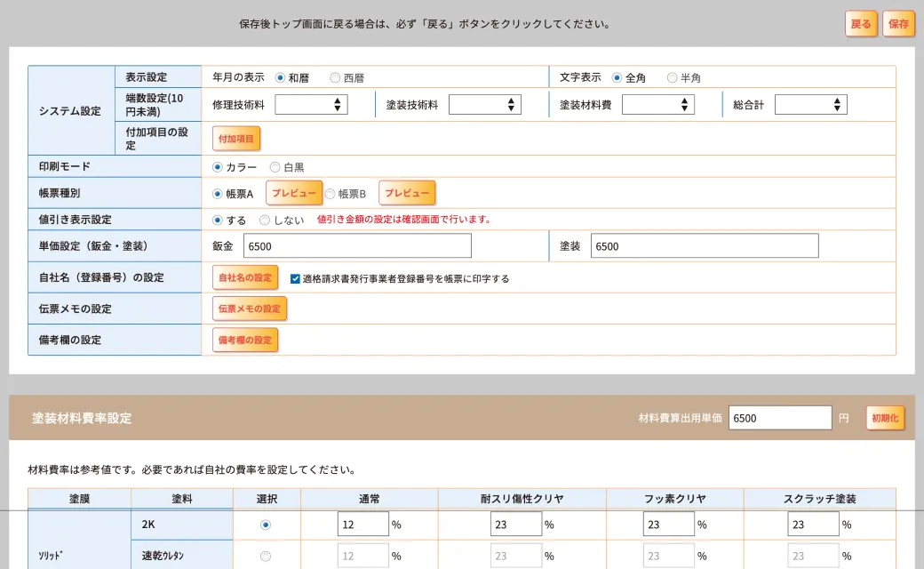The height and width of the screenshot is (569, 924).
Task: Click the 初期化 button
Action: tap(885, 418)
